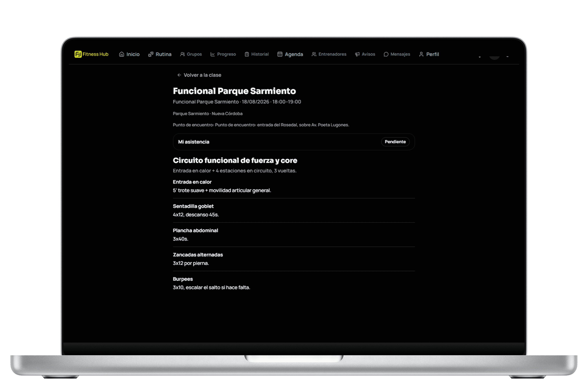The image size is (588, 382).
Task: Open Rutina using the dumbbell icon
Action: coord(151,54)
